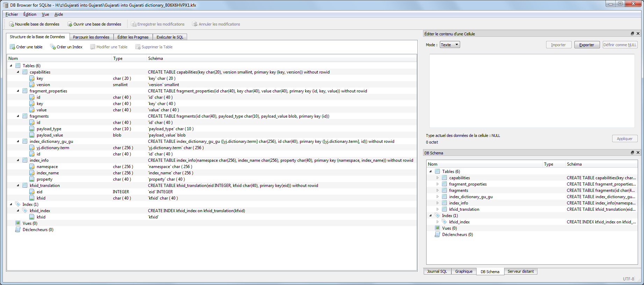Expand capabilities in the DB Schema panel

pyautogui.click(x=437, y=178)
